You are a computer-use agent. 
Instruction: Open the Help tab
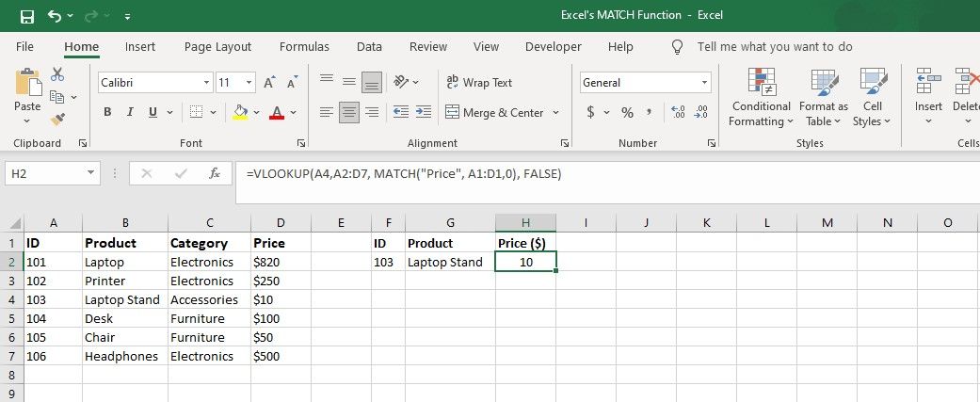tap(620, 47)
